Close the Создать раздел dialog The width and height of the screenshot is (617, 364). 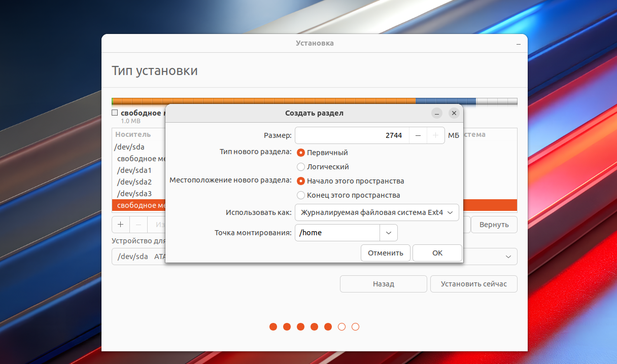click(x=454, y=113)
